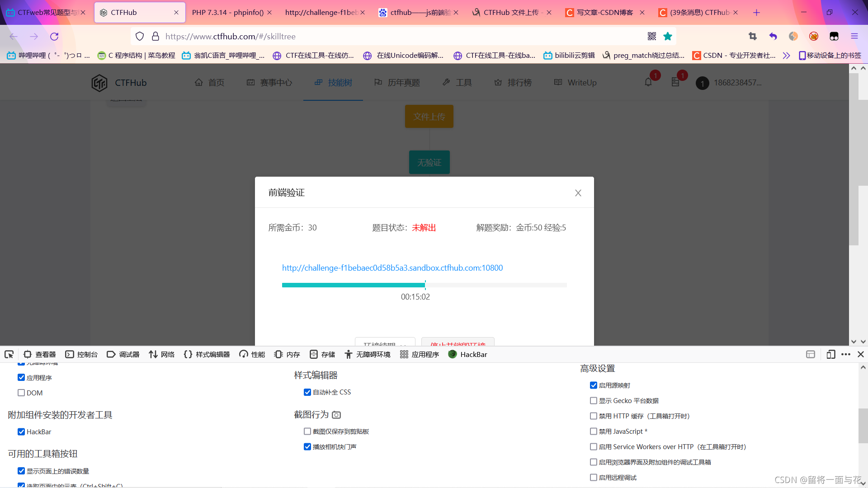Viewport: 868px width, 488px height.
Task: Click the QR code icon in address bar
Action: [x=651, y=36]
